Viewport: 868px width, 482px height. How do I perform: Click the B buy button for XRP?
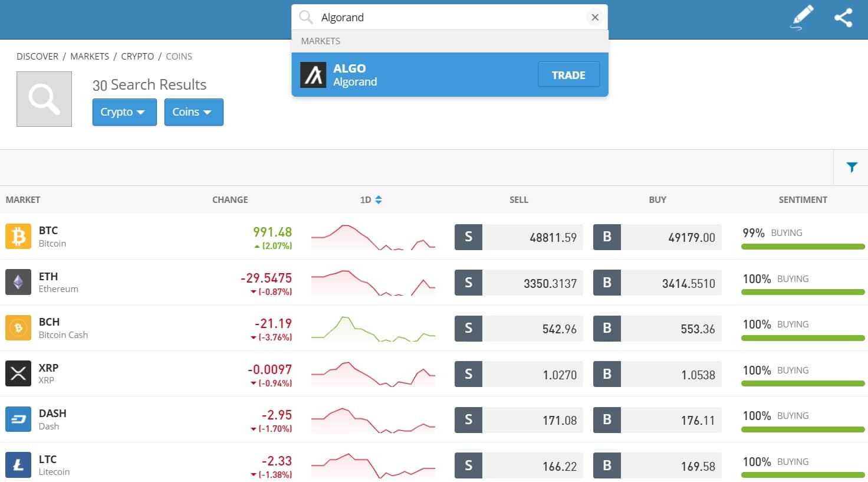607,374
